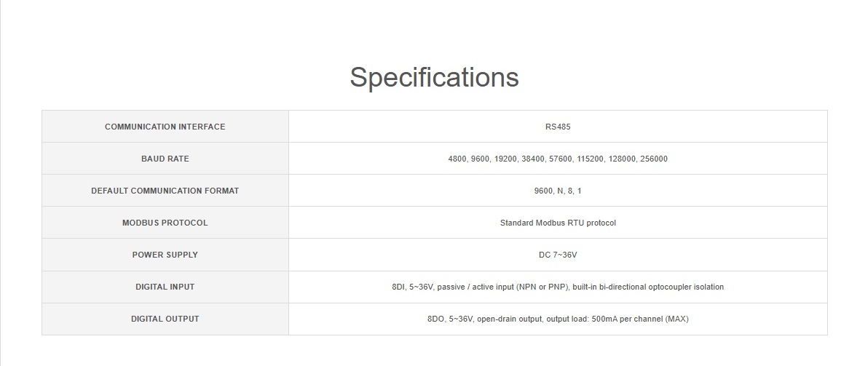Click the DEFAULT COMMUNICATION FORMAT label
The width and height of the screenshot is (868, 366).
(165, 191)
